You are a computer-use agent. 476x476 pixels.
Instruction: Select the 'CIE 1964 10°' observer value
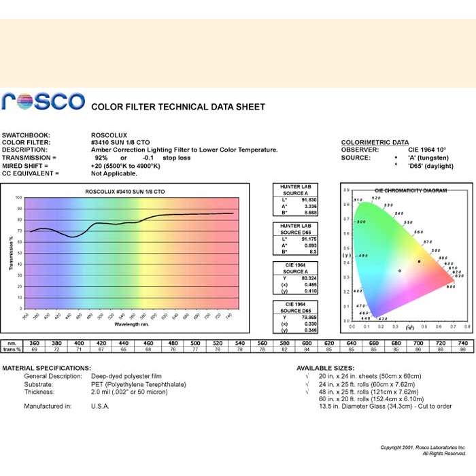pyautogui.click(x=427, y=150)
